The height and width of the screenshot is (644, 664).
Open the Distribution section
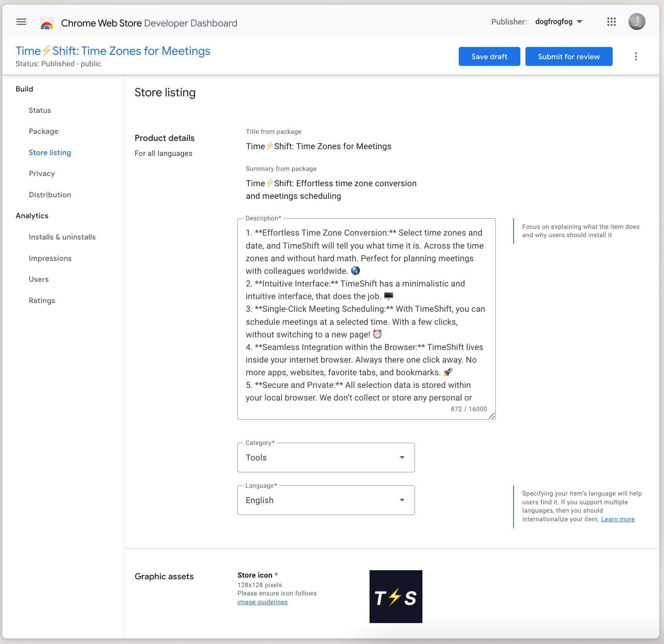pos(50,195)
